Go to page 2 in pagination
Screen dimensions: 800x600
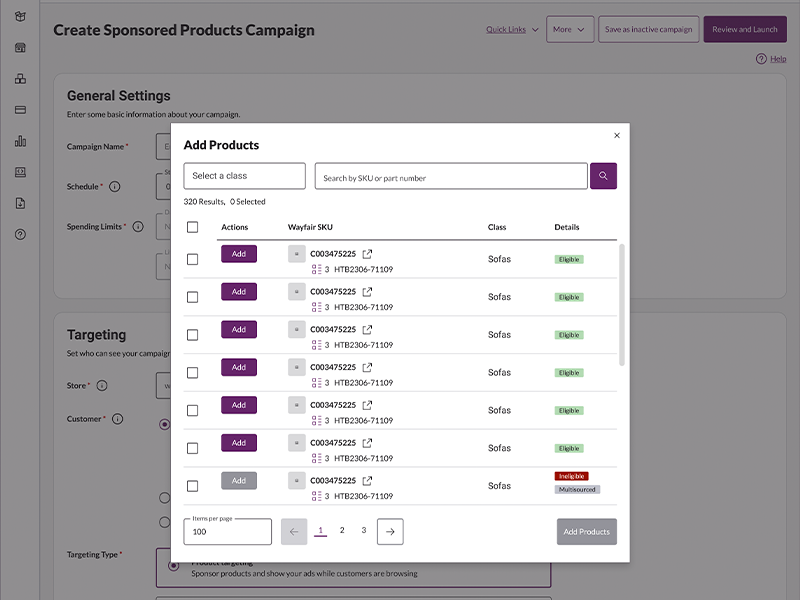point(342,531)
